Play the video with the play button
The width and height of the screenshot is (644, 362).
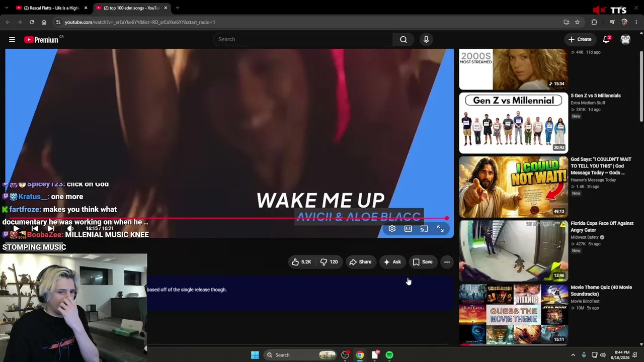coord(16,229)
